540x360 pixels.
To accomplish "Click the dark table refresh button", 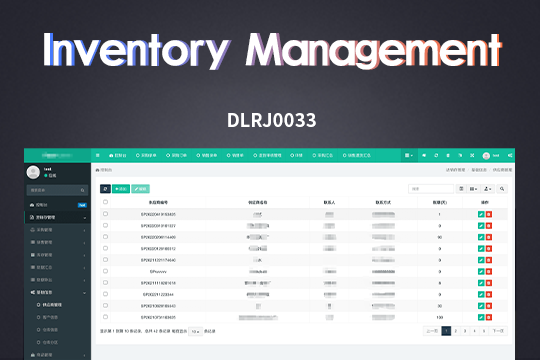I will tap(105, 189).
